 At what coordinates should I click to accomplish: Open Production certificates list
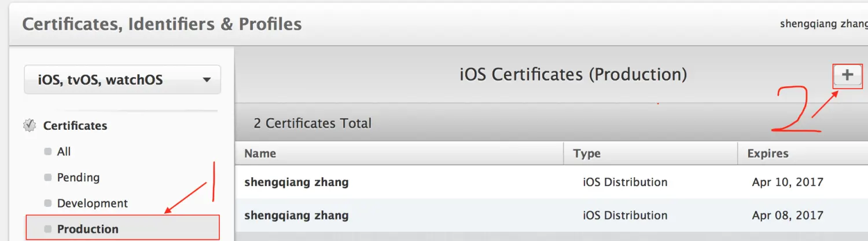tap(87, 229)
